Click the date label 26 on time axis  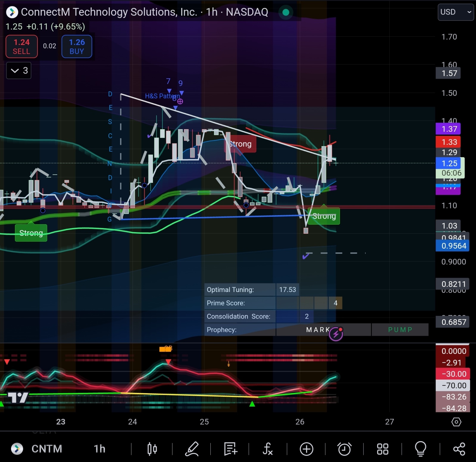300,422
